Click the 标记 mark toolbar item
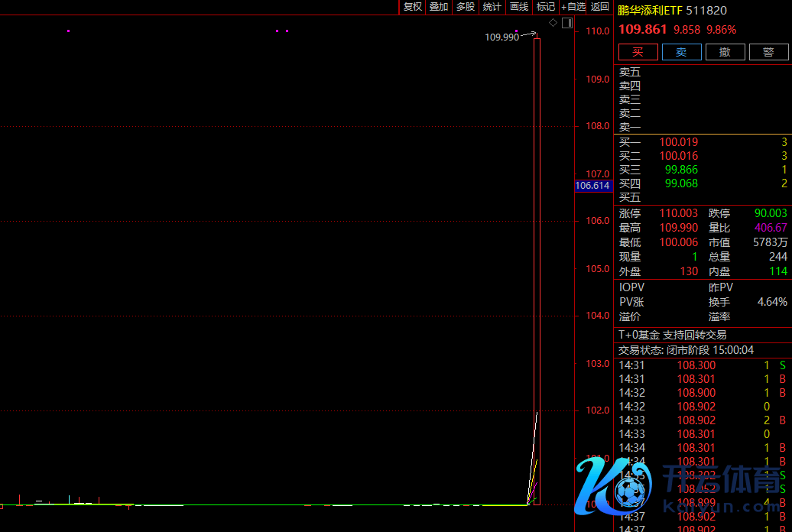792x532 pixels. (x=546, y=7)
